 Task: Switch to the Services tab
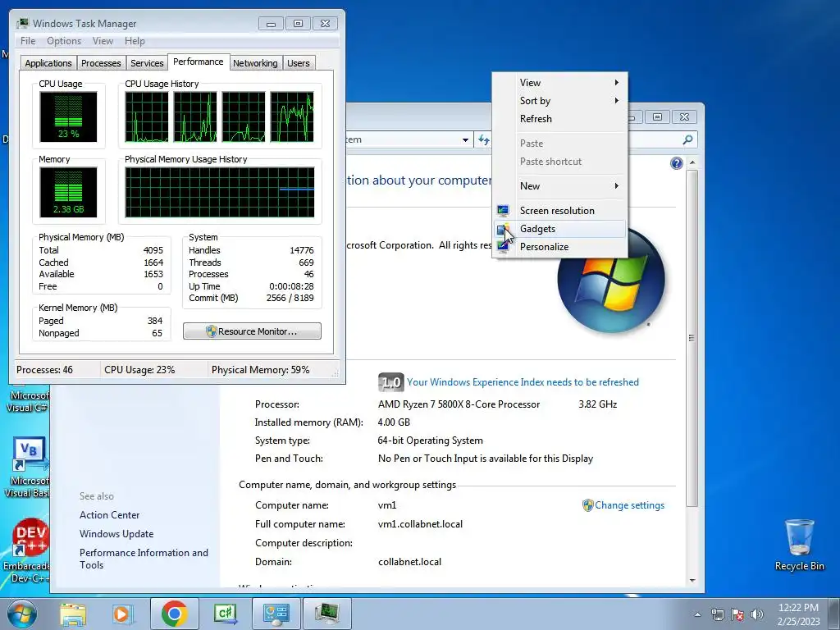147,62
